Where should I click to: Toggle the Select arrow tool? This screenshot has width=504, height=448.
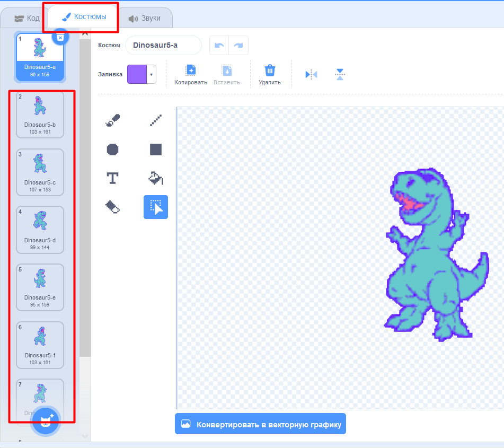tap(155, 207)
